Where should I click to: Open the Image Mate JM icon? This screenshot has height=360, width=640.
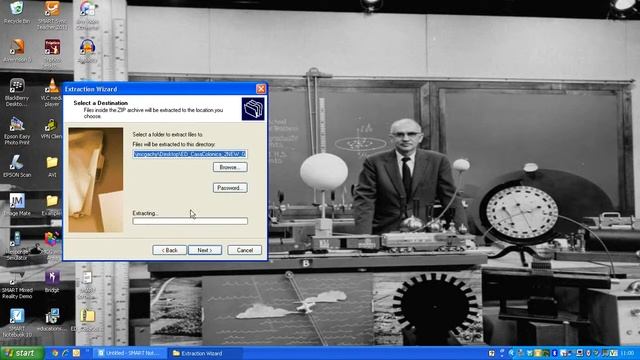pyautogui.click(x=17, y=204)
